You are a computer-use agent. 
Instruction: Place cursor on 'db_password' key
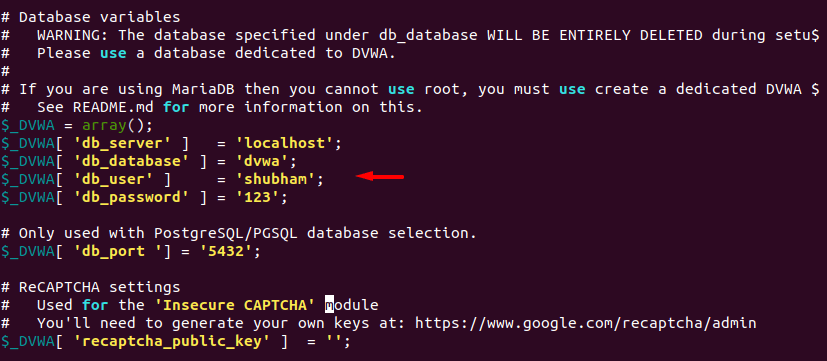[131, 198]
